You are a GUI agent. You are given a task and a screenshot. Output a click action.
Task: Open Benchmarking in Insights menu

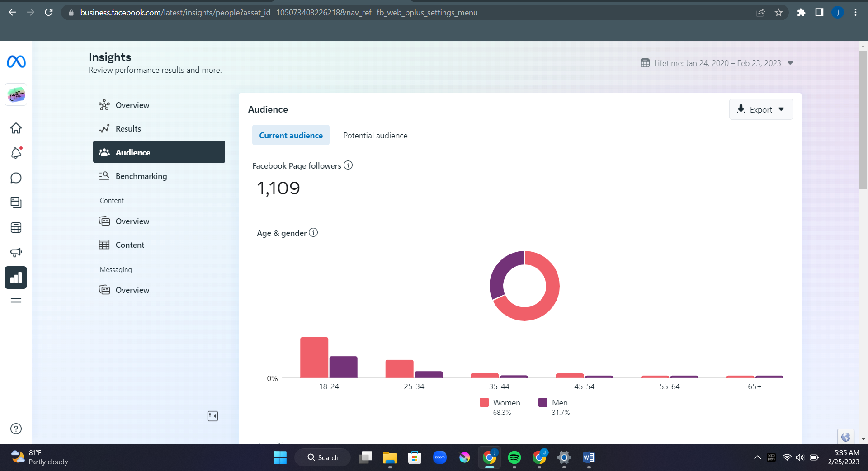point(159,176)
